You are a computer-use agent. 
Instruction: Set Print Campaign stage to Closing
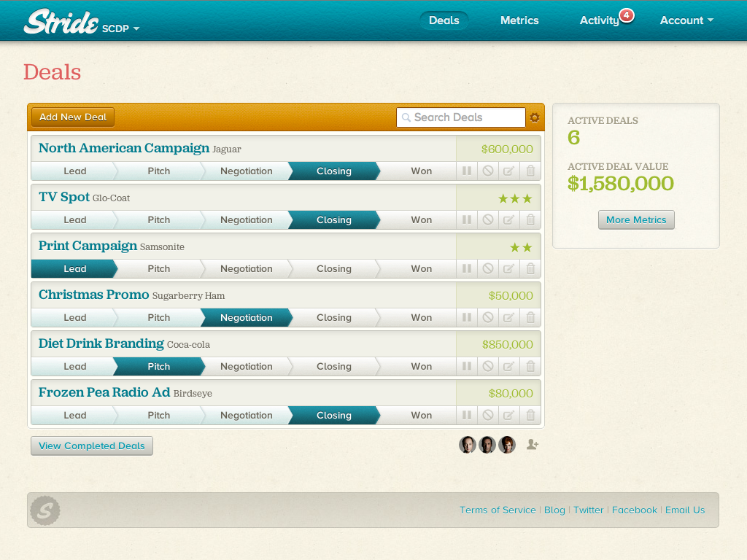[x=334, y=268]
